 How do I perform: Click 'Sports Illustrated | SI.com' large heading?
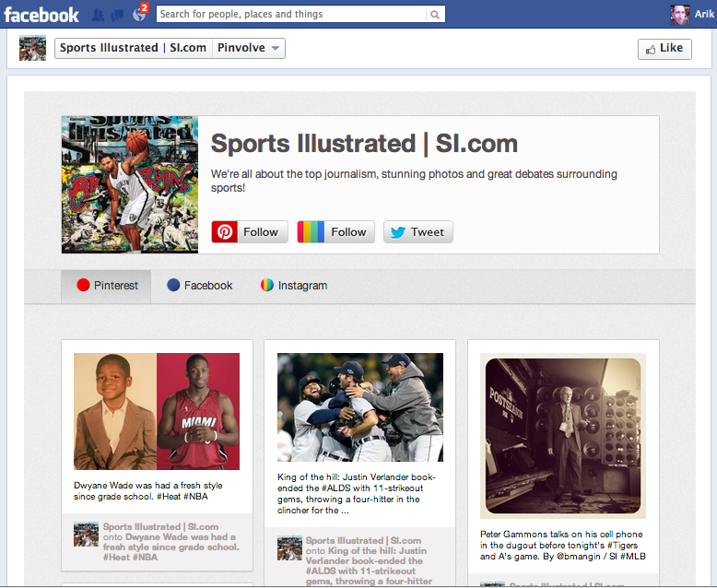364,144
